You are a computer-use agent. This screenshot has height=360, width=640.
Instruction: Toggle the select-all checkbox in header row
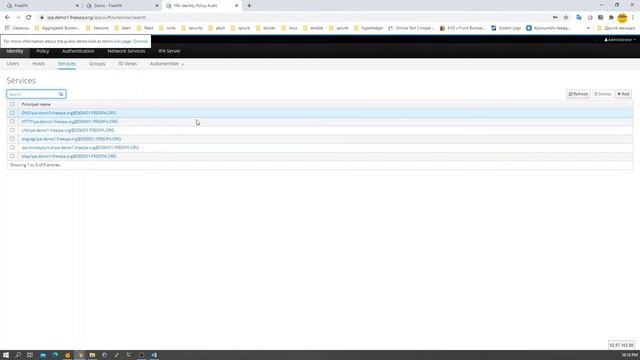pos(12,104)
